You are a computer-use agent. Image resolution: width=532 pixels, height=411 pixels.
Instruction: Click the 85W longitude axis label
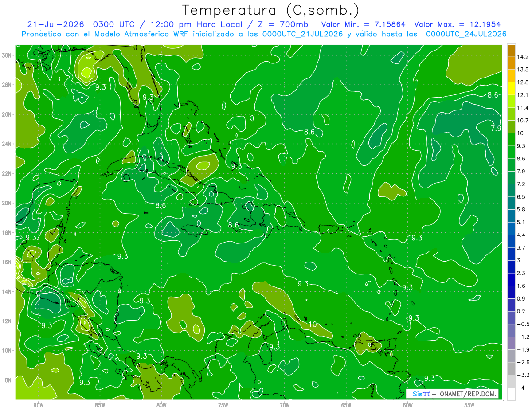coord(100,406)
